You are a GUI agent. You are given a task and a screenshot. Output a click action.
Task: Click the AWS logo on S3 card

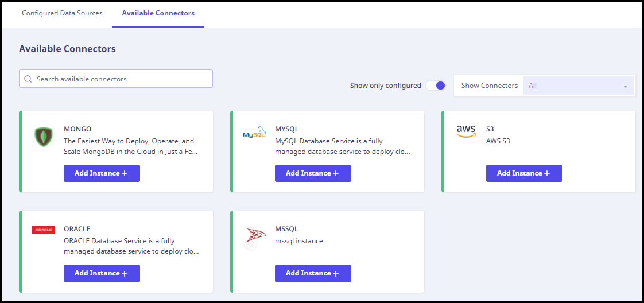466,131
